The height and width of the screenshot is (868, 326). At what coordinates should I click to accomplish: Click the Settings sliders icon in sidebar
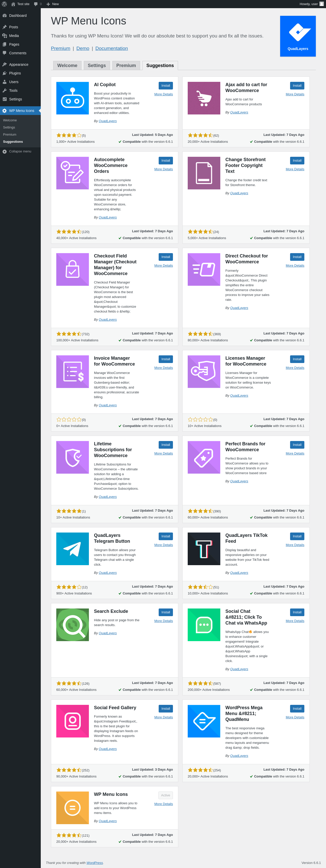tap(4, 99)
